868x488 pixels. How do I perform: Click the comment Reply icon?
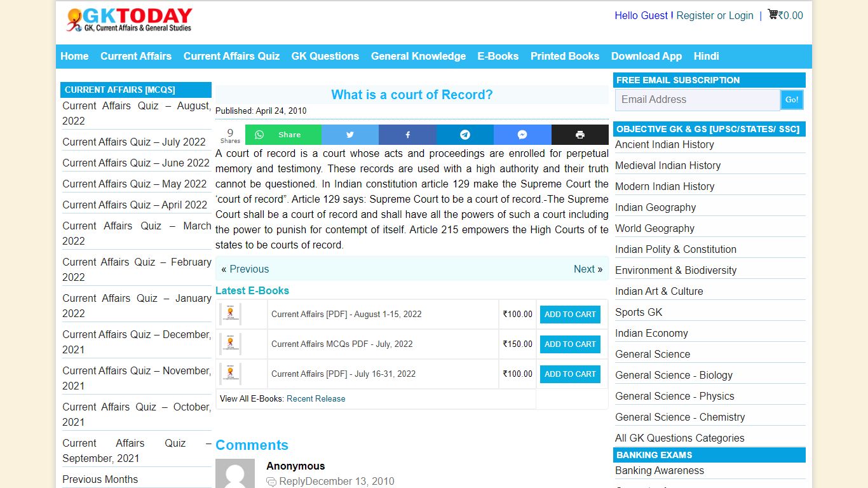point(271,482)
